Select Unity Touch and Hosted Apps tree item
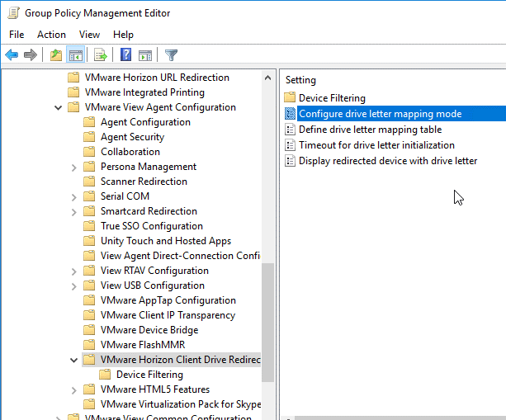The image size is (506, 420). click(166, 241)
